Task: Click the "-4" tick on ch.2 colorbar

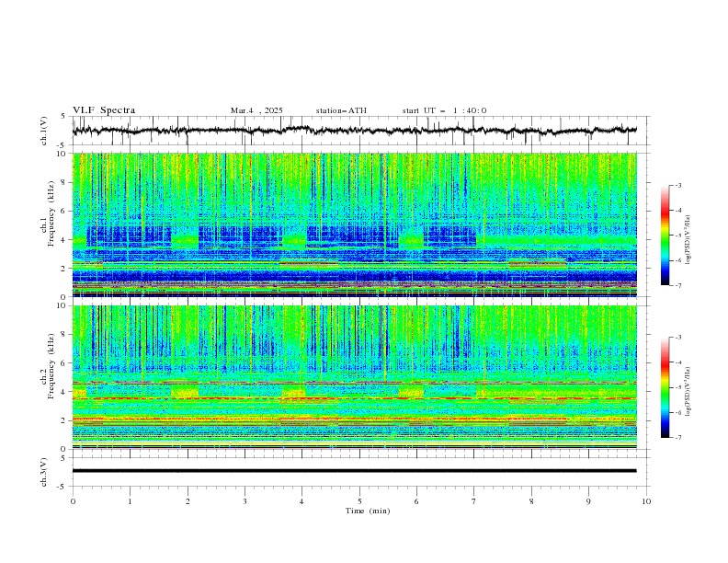Action: tap(678, 362)
